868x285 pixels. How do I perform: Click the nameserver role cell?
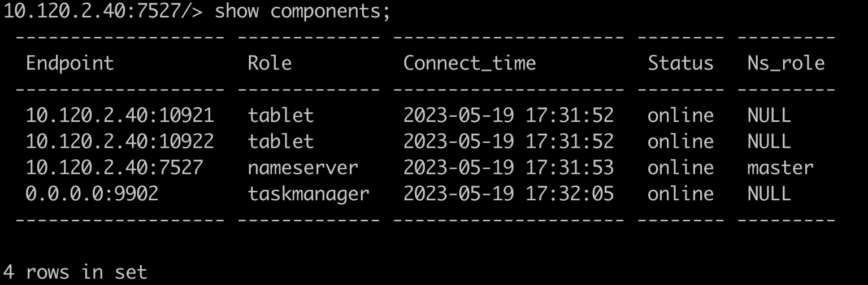click(x=303, y=168)
